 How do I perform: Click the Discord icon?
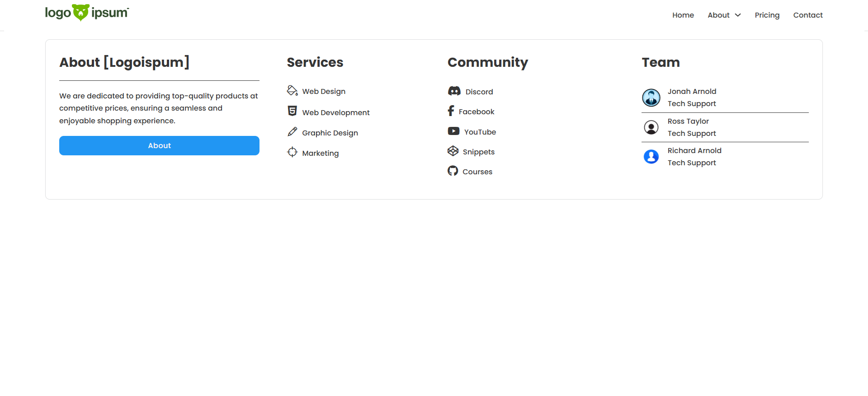tap(454, 91)
